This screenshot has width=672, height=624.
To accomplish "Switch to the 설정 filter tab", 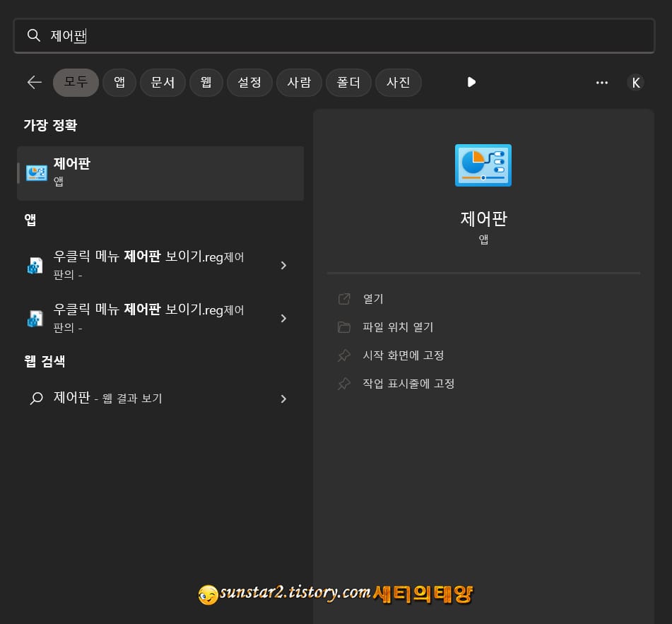I will 249,82.
